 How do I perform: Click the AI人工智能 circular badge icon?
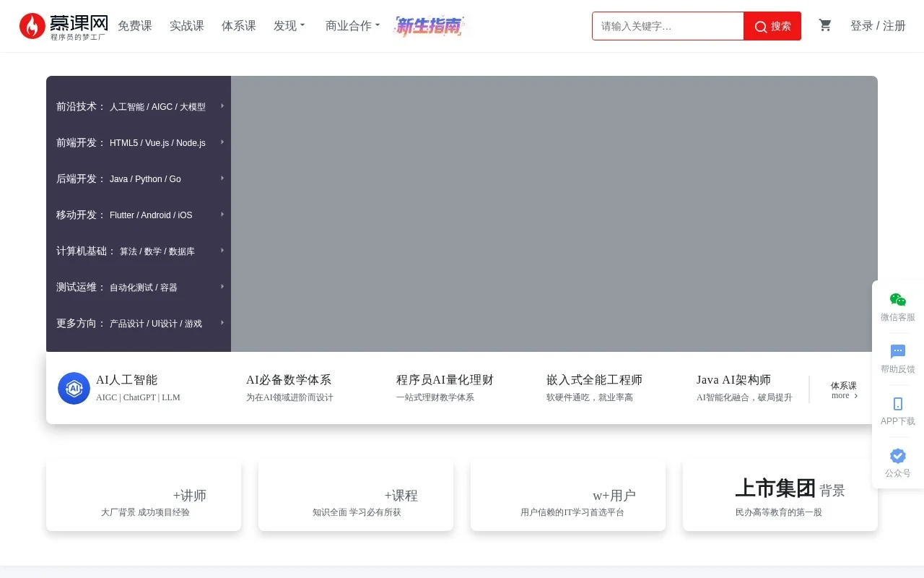(x=74, y=388)
